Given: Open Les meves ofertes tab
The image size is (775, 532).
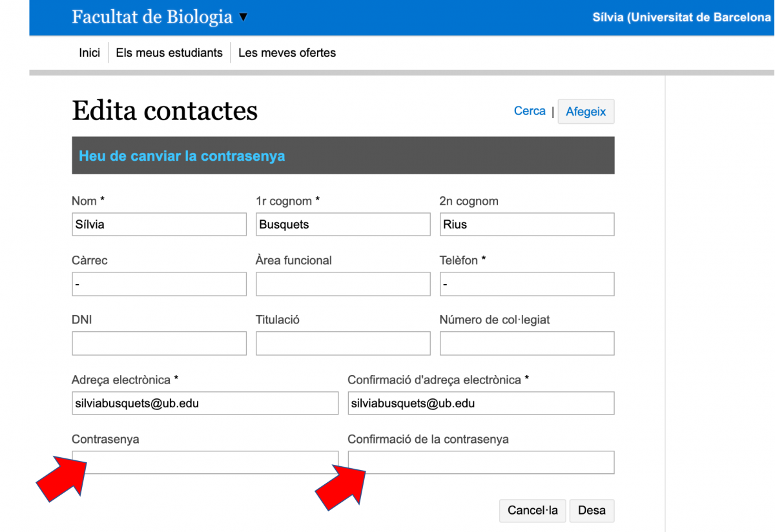Looking at the screenshot, I should [x=287, y=53].
